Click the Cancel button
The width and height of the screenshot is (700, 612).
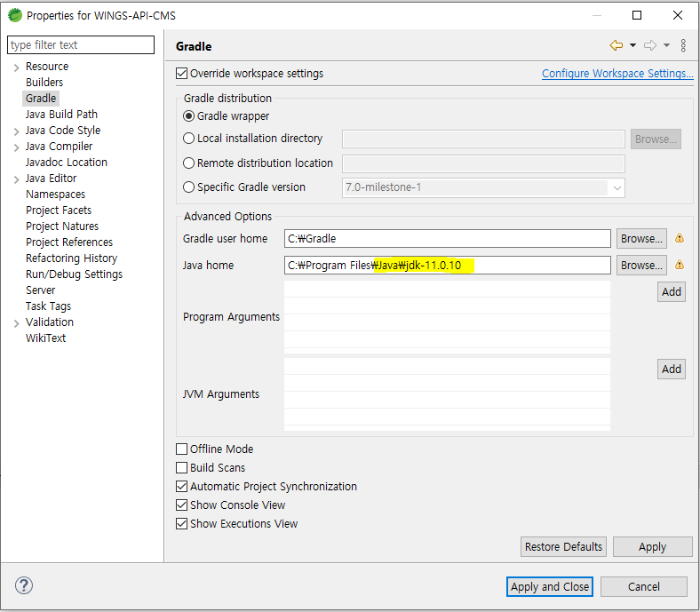pos(643,586)
